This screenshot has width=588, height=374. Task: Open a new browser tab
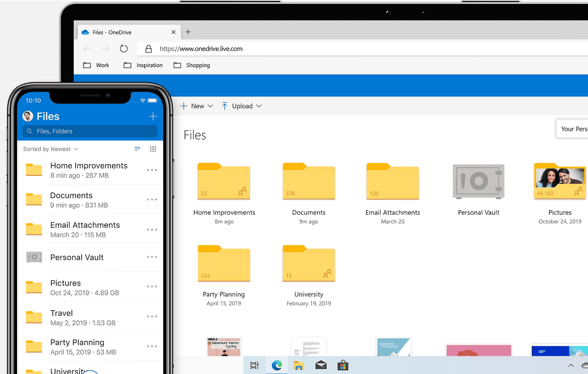pos(188,32)
